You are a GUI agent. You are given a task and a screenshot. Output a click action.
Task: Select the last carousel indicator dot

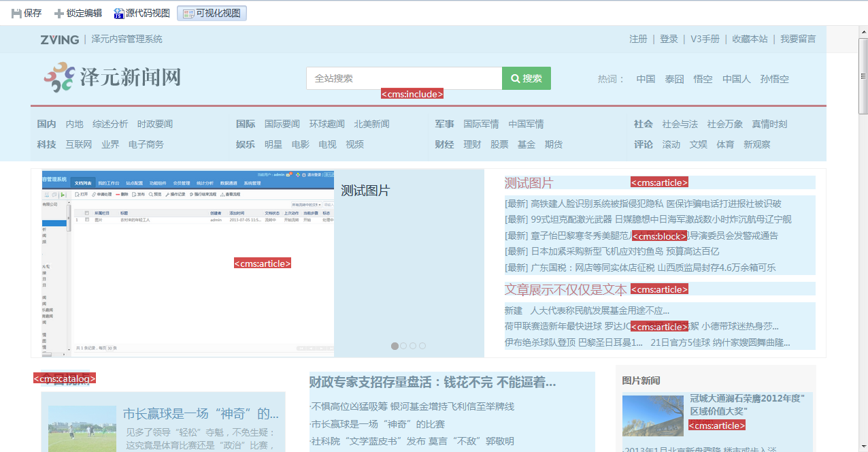422,346
